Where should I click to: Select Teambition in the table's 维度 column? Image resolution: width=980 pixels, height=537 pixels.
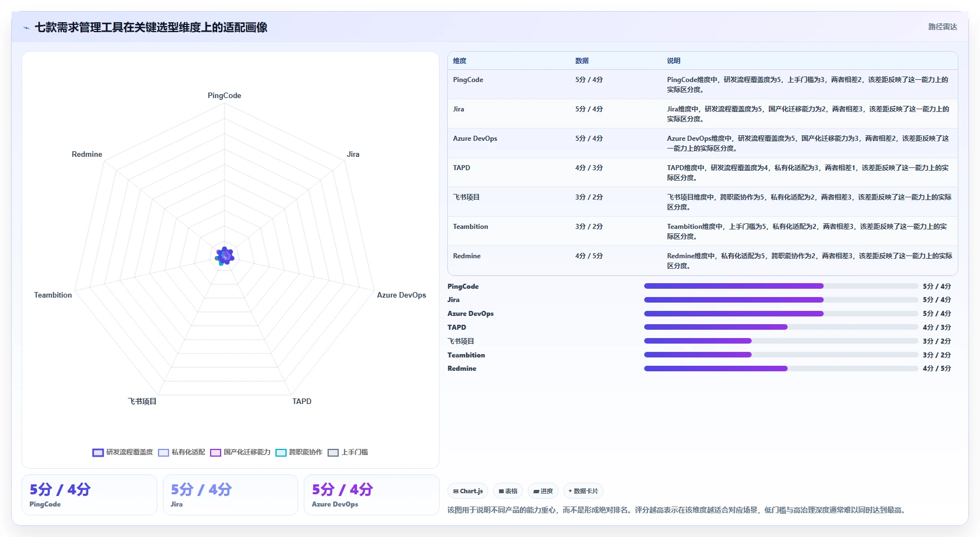471,227
